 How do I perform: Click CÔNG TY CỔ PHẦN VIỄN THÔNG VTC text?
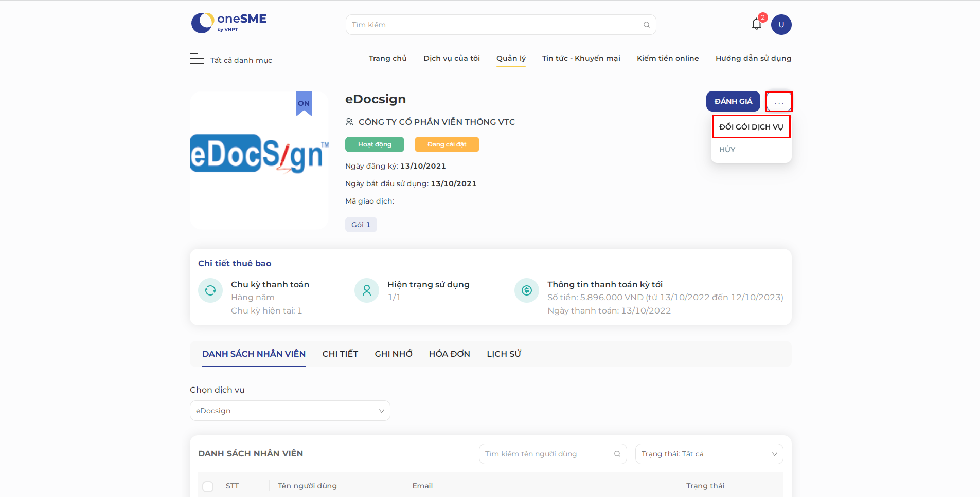click(x=437, y=122)
